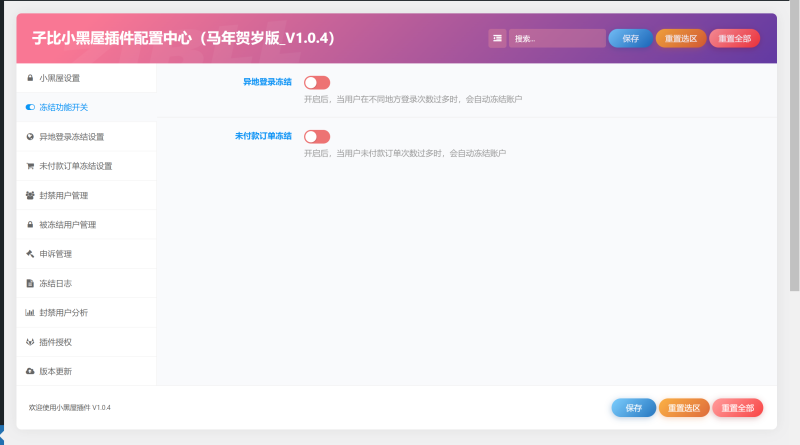Click description text about 不同地方登录次数过多
The width and height of the screenshot is (800, 445).
pos(413,99)
